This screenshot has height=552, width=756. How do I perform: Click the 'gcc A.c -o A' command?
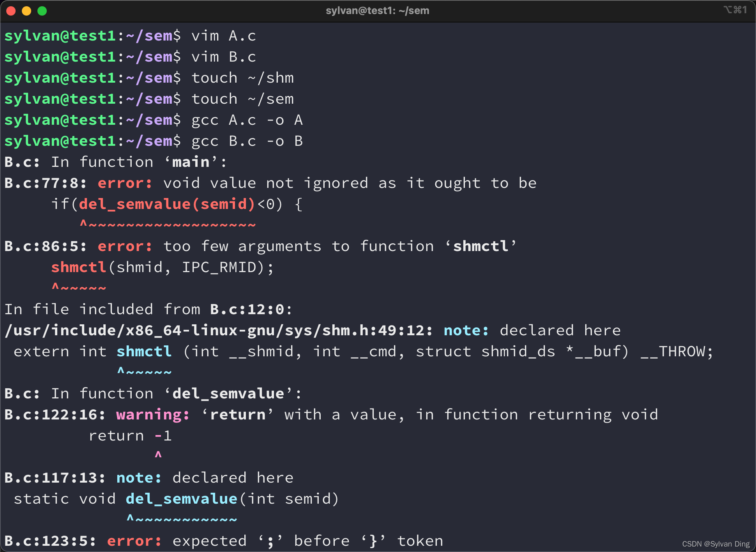[x=247, y=120]
